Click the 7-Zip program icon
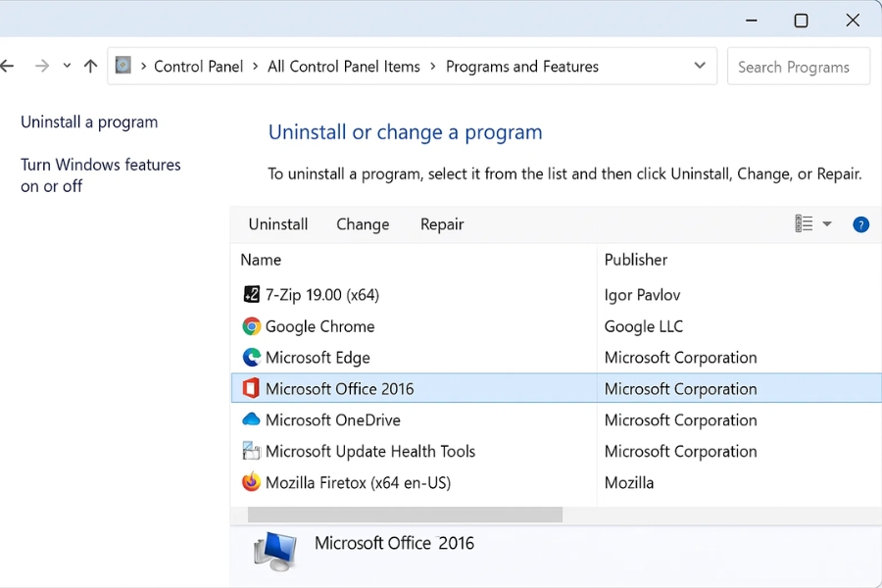This screenshot has width=882, height=588. (x=251, y=295)
